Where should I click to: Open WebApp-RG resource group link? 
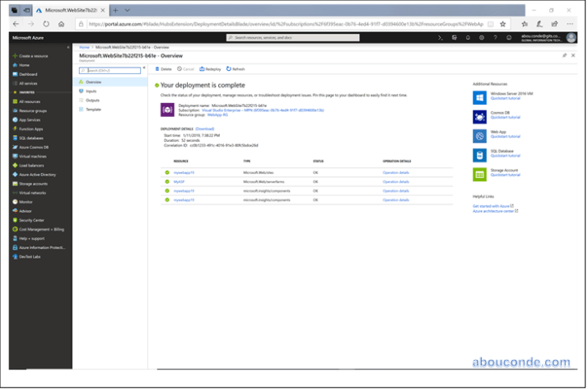point(218,114)
